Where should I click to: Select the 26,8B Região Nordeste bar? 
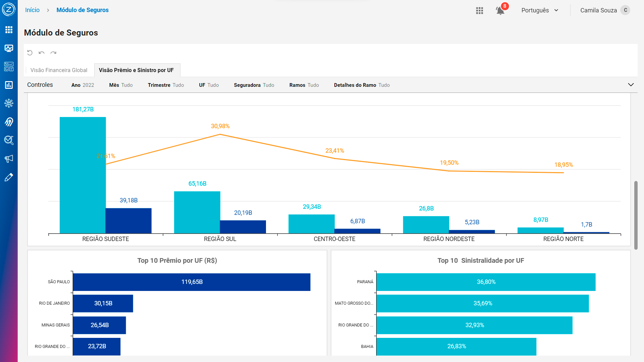coord(426,225)
